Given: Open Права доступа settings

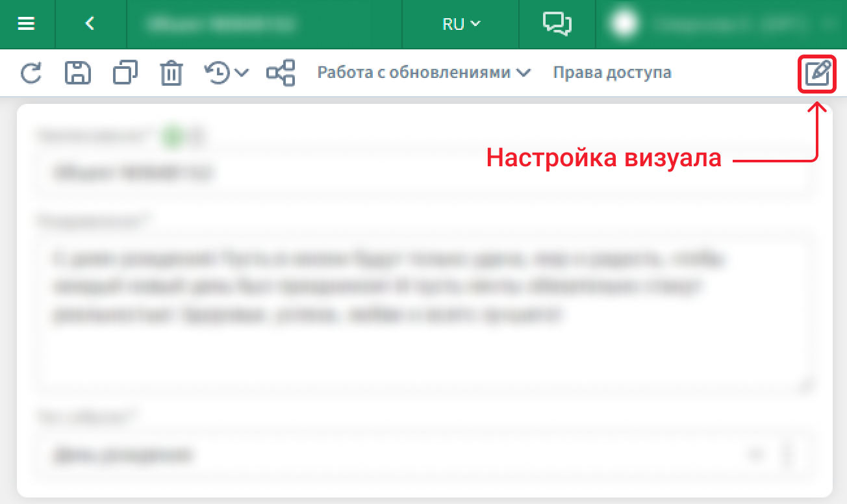Looking at the screenshot, I should pos(612,73).
